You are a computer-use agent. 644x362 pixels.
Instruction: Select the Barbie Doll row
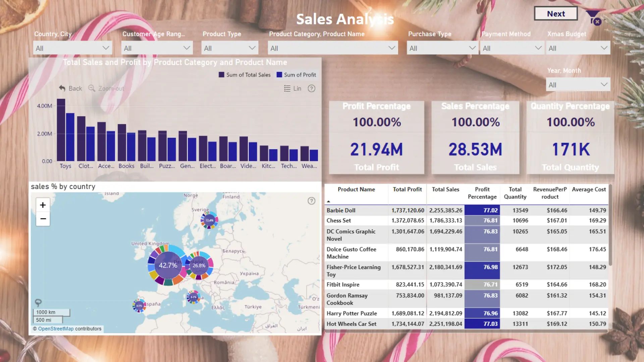pyautogui.click(x=466, y=210)
